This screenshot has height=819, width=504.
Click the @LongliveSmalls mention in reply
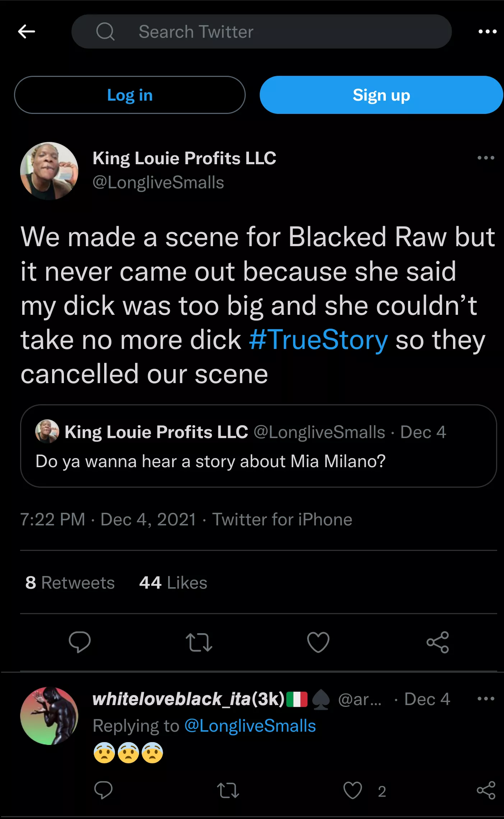pos(250,726)
